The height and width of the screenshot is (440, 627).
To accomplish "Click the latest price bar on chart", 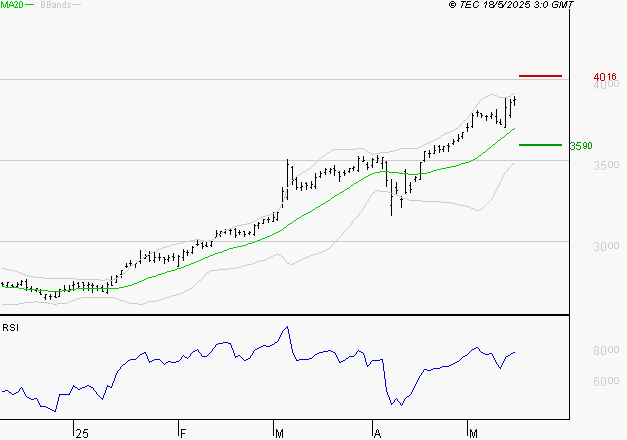I will click(514, 99).
